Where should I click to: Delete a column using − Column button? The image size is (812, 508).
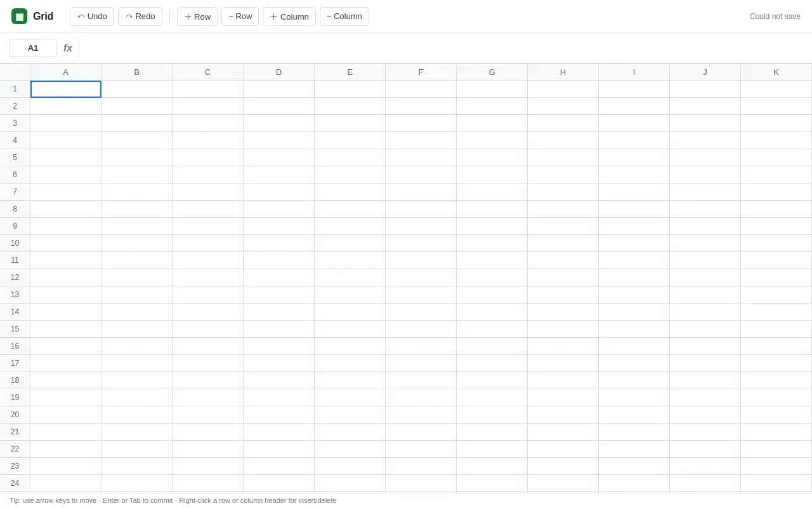[344, 17]
